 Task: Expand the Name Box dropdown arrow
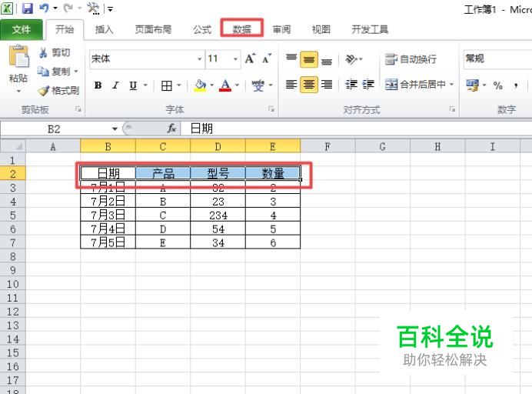pyautogui.click(x=115, y=129)
